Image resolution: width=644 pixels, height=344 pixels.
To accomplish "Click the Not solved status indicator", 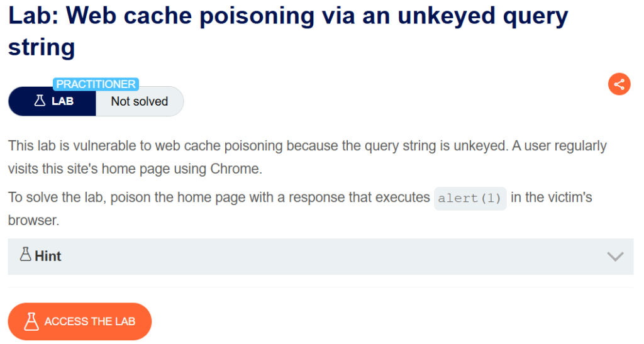I will [139, 101].
